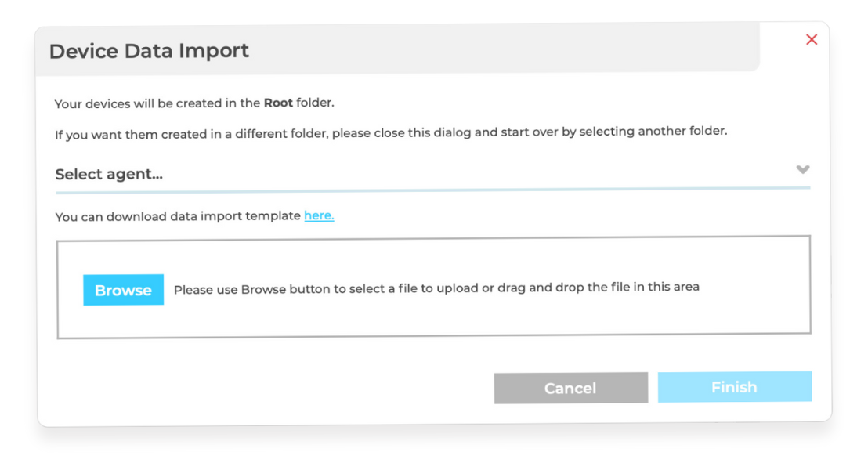Image resolution: width=868 pixels, height=463 pixels.
Task: Click the grey Cancel button label
Action: tap(570, 389)
